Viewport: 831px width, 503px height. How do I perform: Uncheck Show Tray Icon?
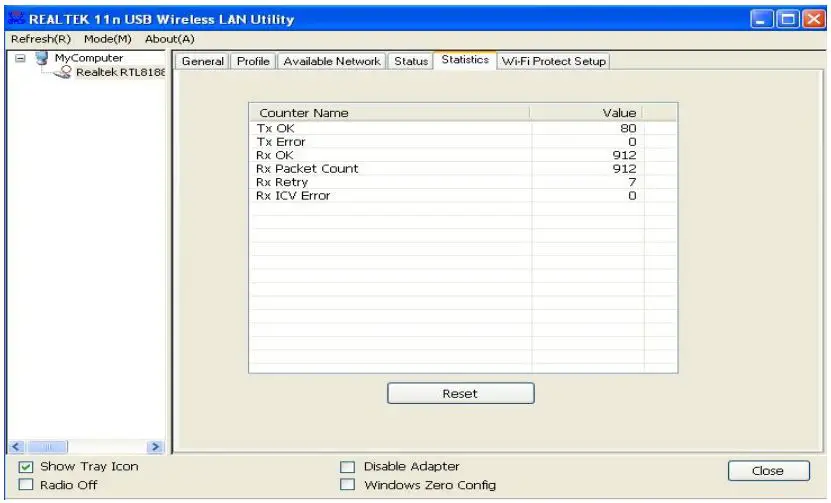[x=25, y=466]
